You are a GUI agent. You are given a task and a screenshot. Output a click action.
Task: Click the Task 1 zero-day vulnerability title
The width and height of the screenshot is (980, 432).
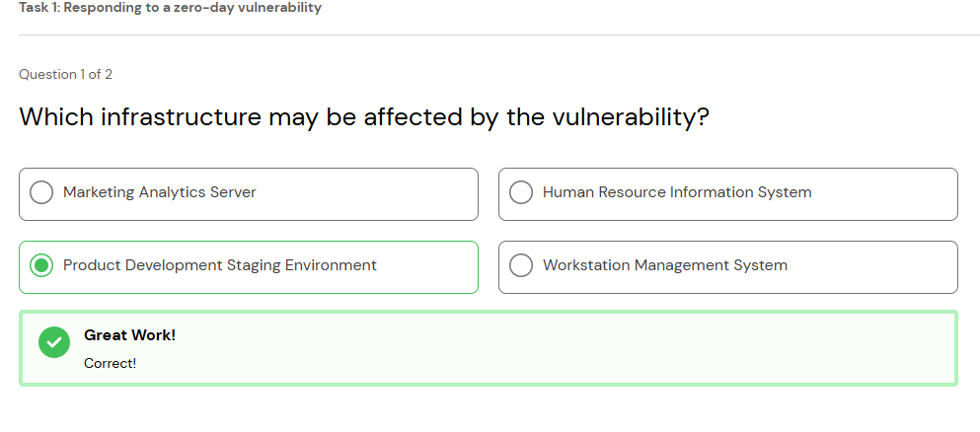point(170,8)
